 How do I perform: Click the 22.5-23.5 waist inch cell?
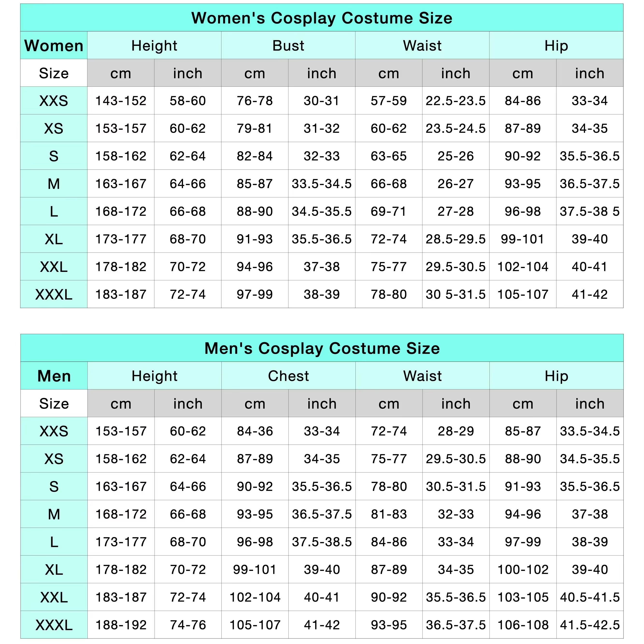[x=455, y=101]
